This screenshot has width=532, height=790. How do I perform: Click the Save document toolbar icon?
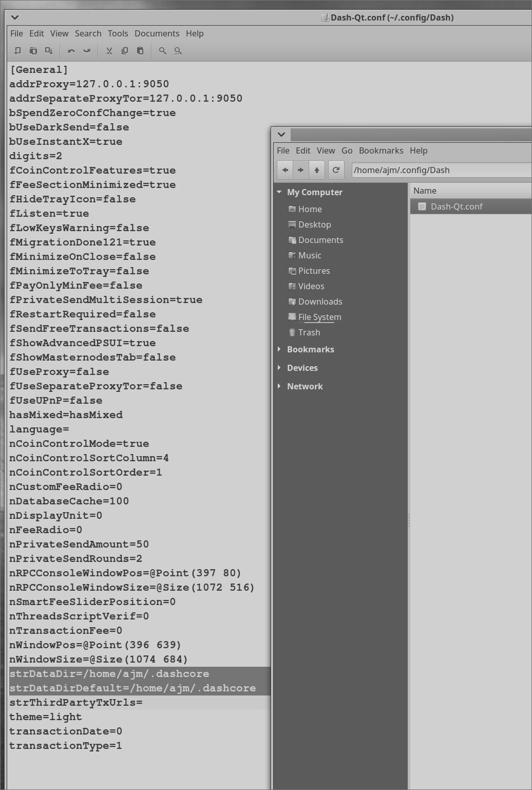coord(49,51)
